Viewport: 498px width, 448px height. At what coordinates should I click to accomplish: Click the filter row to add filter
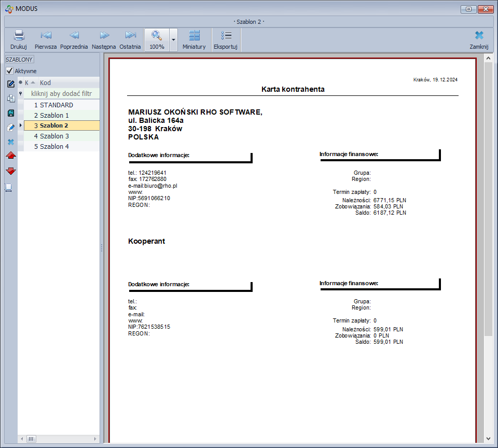61,94
